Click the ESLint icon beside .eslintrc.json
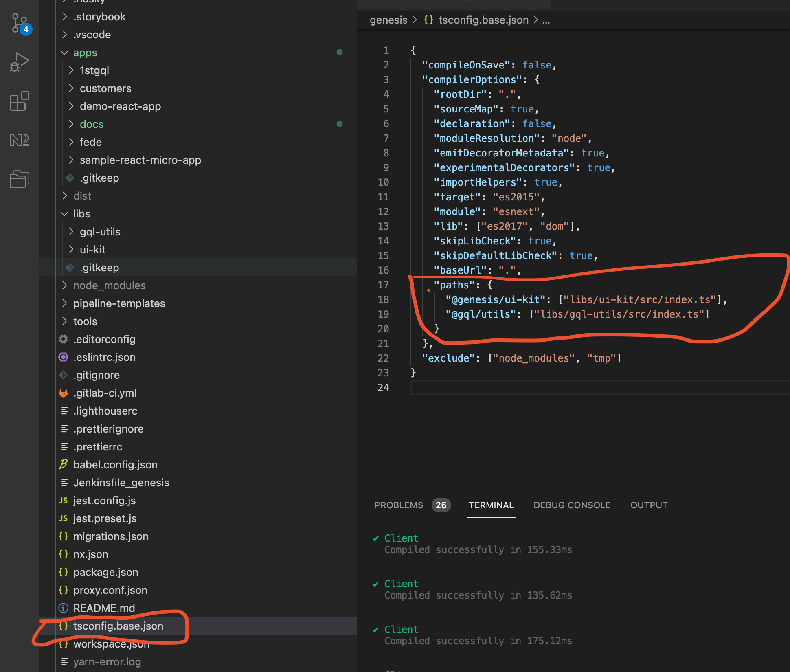790x672 pixels. [64, 357]
